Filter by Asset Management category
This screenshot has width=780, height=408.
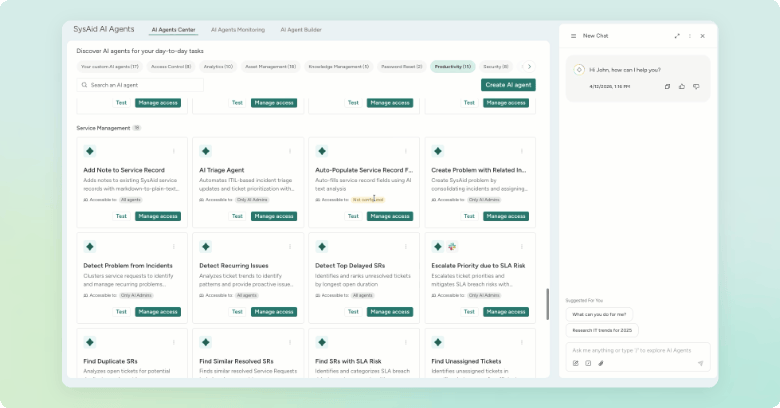click(271, 67)
